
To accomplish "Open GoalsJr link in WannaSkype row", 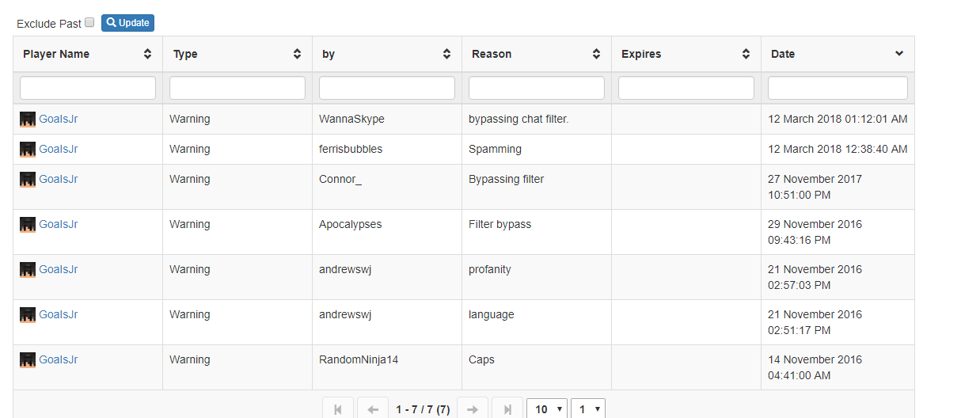I will (x=59, y=120).
